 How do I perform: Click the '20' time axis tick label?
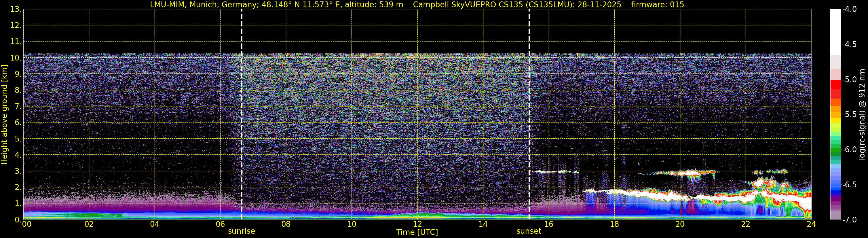(x=680, y=224)
